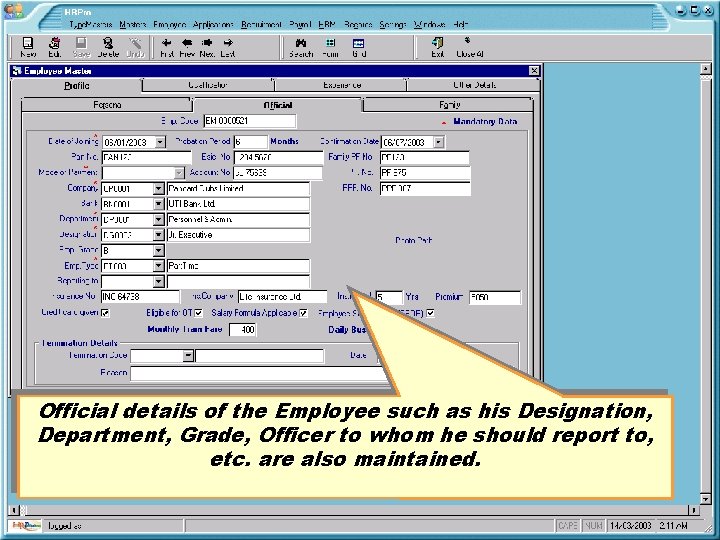Switch to the Qualification tab

[x=208, y=85]
